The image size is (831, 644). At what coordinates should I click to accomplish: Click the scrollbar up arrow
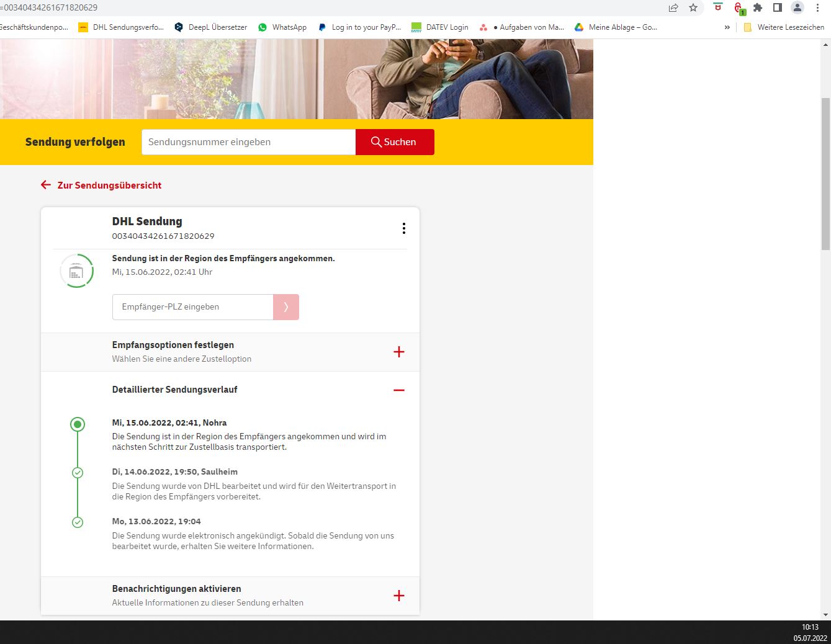(x=825, y=45)
